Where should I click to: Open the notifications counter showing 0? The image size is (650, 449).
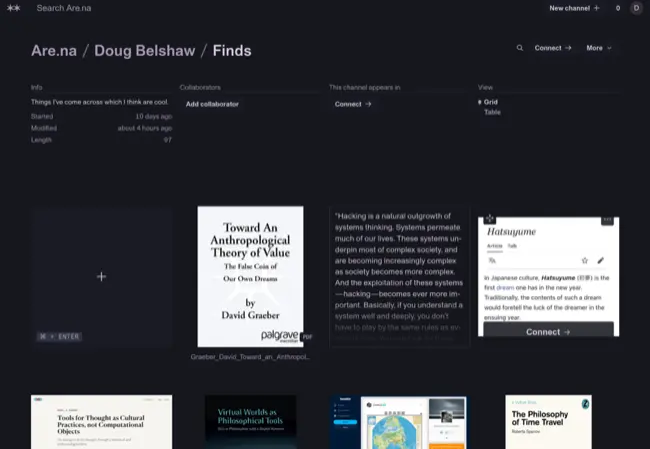tap(618, 8)
